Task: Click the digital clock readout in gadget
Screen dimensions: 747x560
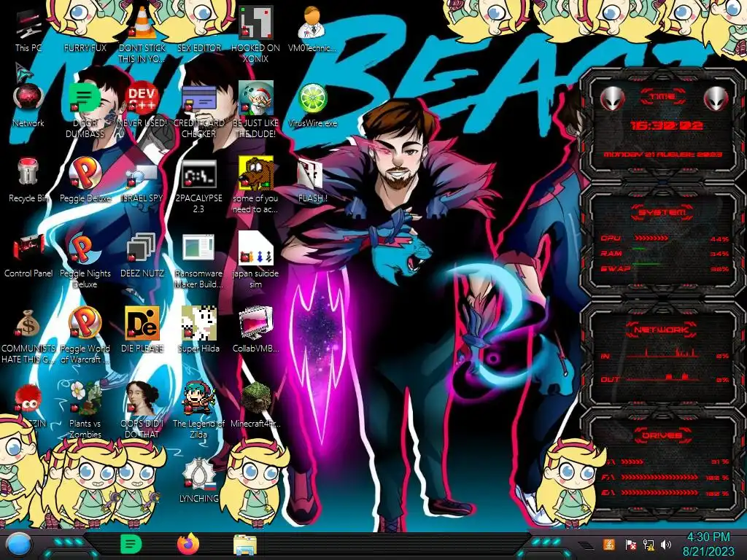Action: (666, 125)
